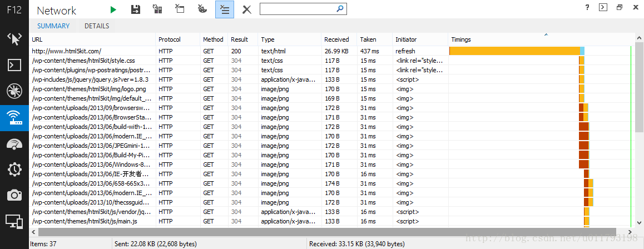
Task: Sort by the Result column header
Action: click(242, 40)
